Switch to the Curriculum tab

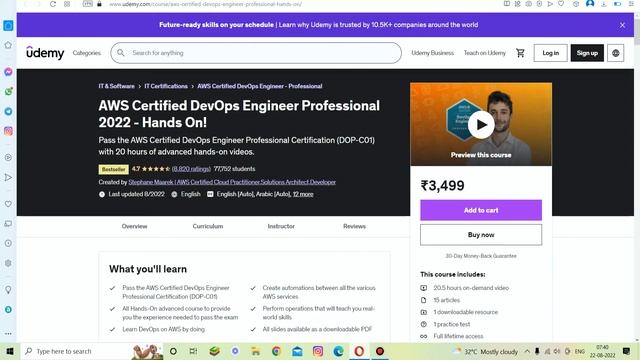(208, 226)
